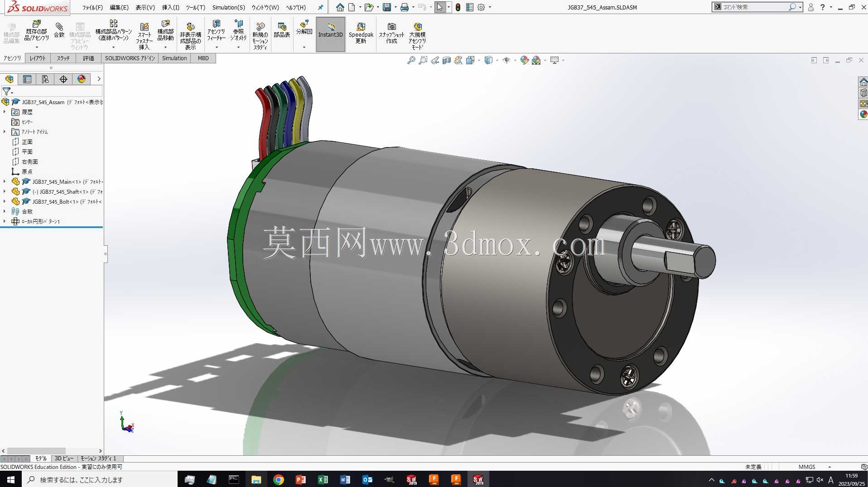Screen dimensions: 868x487
Task: Open the DisplayManager tab
Action: point(82,79)
